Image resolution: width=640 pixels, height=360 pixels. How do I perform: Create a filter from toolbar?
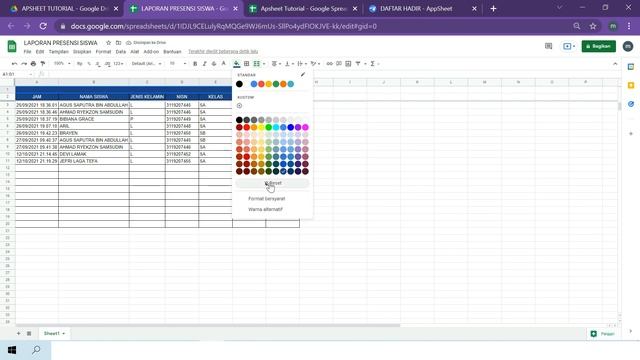(358, 64)
